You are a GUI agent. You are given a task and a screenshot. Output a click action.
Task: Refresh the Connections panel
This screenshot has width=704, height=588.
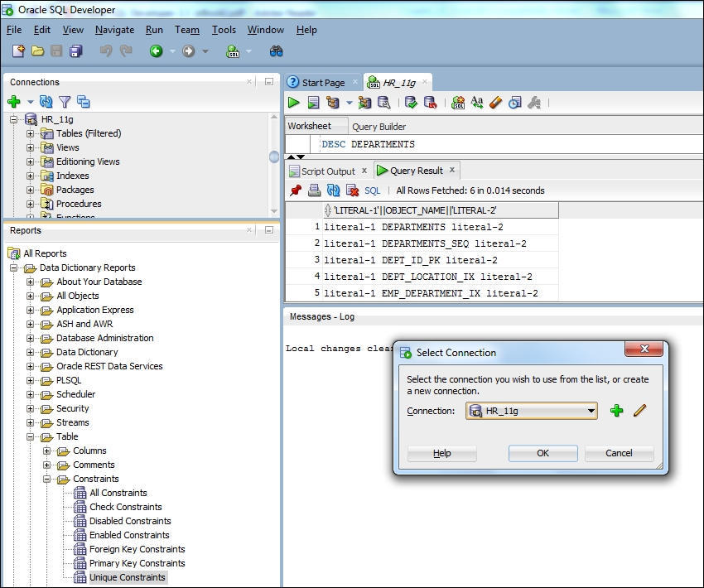coord(46,102)
